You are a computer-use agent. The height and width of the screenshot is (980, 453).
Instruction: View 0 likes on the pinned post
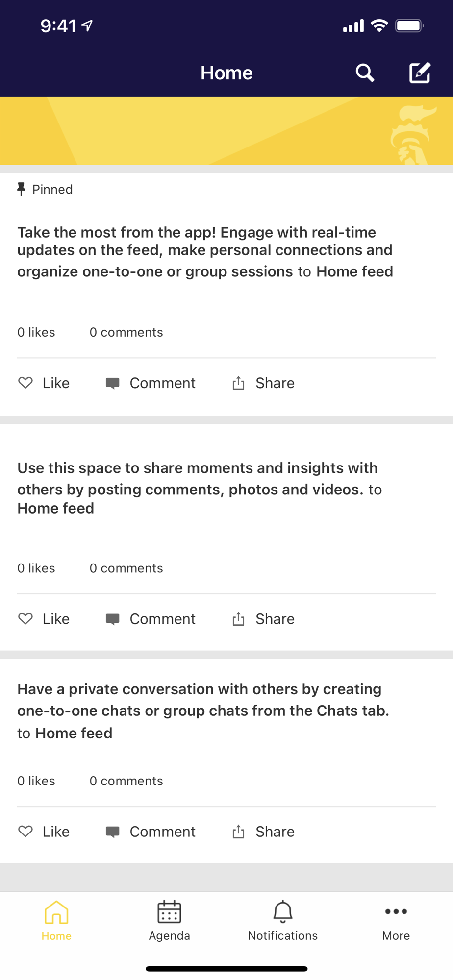[36, 332]
